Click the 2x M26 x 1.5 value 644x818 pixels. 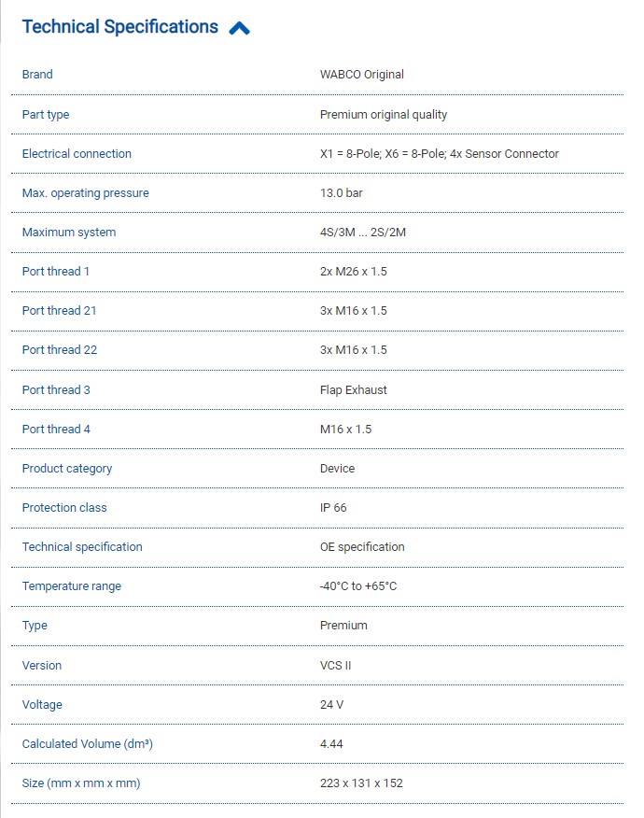click(x=353, y=272)
